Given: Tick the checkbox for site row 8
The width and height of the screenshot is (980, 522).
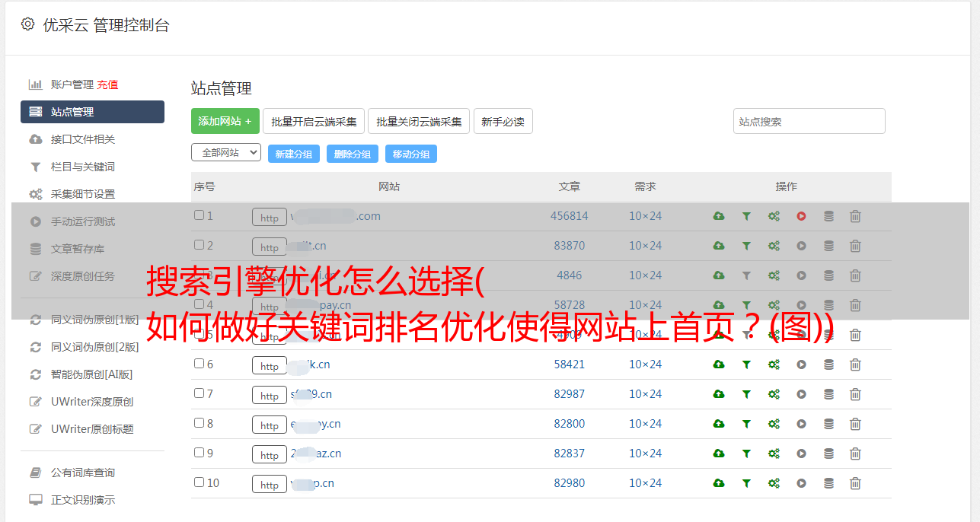Looking at the screenshot, I should [199, 423].
